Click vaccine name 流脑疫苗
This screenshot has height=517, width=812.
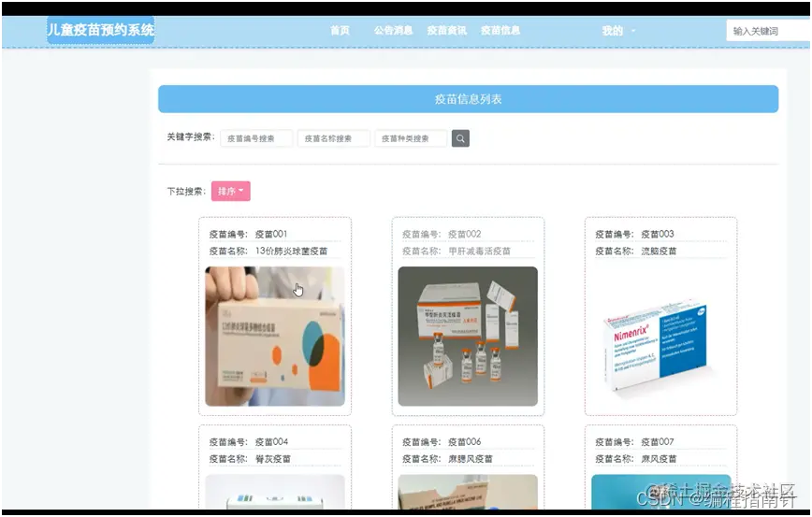(659, 251)
